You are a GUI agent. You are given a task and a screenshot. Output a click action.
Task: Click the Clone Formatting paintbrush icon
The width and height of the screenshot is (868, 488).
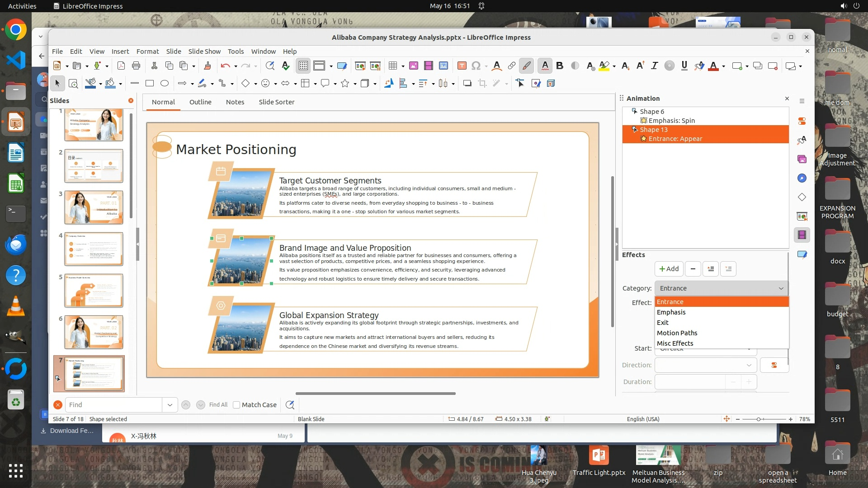click(208, 66)
